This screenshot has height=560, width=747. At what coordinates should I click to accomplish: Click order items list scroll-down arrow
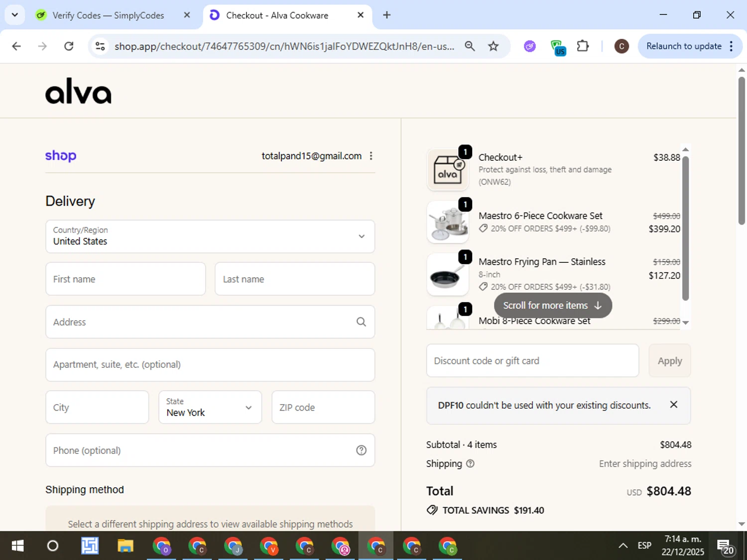(686, 323)
